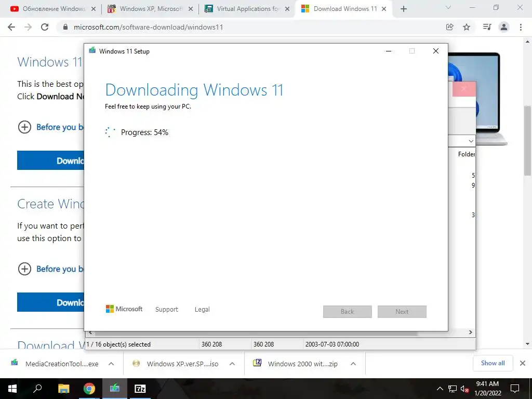This screenshot has height=399, width=532.
Task: Open the Support link in Setup
Action: click(167, 310)
